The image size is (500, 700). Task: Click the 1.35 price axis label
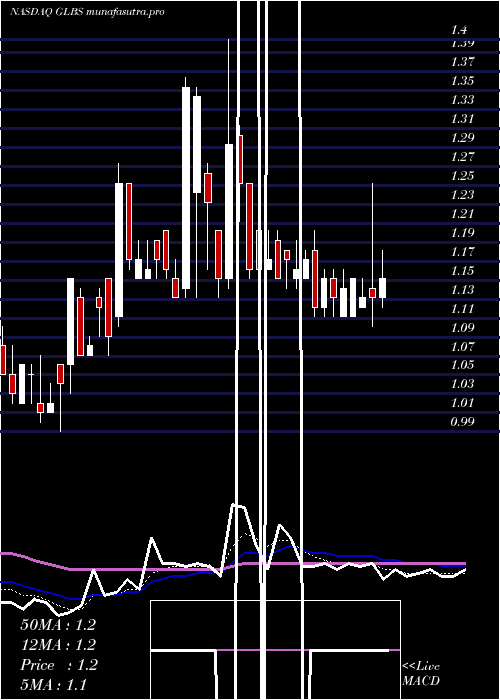click(x=462, y=81)
